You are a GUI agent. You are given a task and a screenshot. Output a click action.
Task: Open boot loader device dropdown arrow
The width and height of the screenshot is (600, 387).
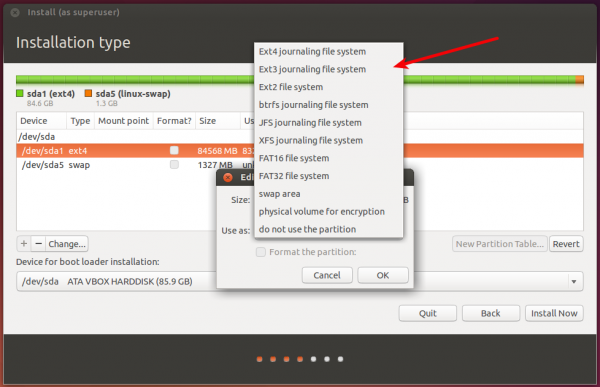pos(574,282)
